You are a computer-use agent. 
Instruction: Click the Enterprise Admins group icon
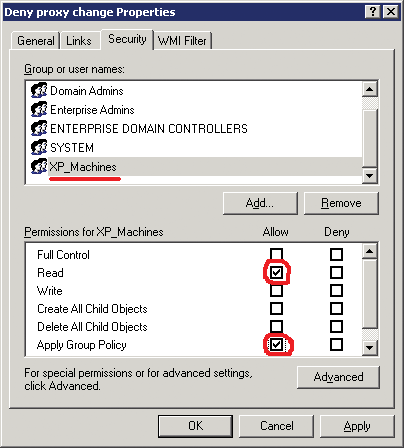click(x=39, y=109)
